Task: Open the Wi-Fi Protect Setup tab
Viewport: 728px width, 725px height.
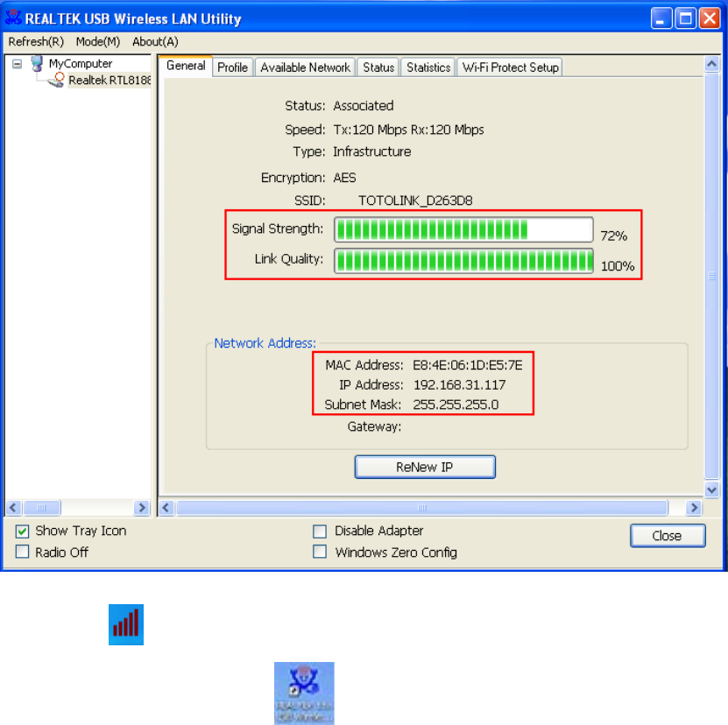Action: 510,67
